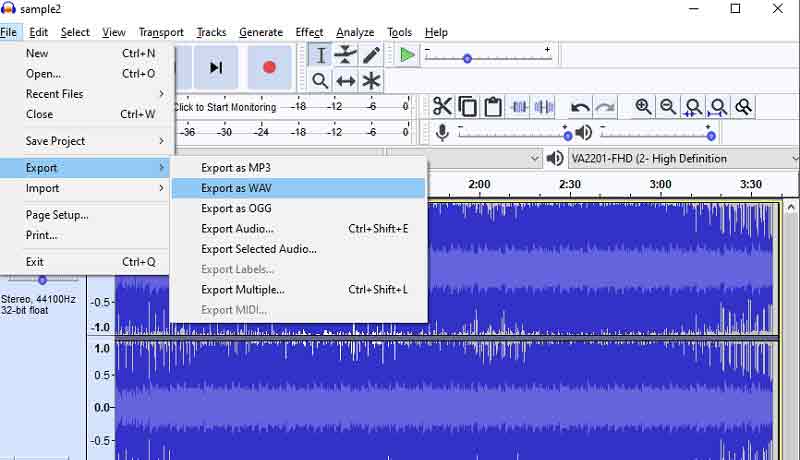Click the Zoom Toggle icon
Image resolution: width=800 pixels, height=460 pixels.
pos(743,107)
